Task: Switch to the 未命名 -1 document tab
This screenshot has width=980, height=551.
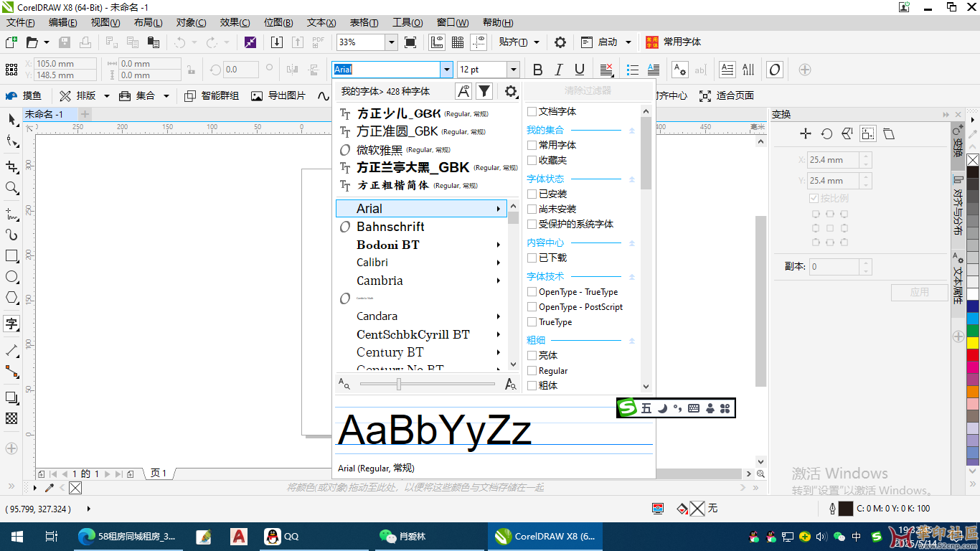Action: [x=44, y=114]
